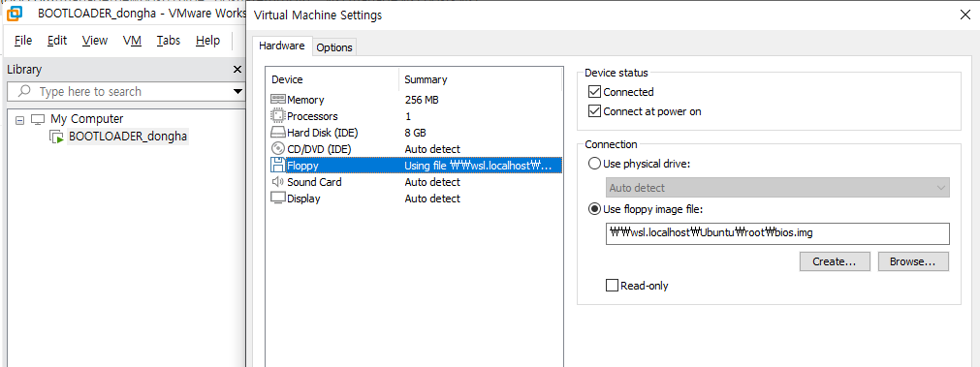Open the Tabs menu
Screen dimensions: 980x367
(x=168, y=41)
